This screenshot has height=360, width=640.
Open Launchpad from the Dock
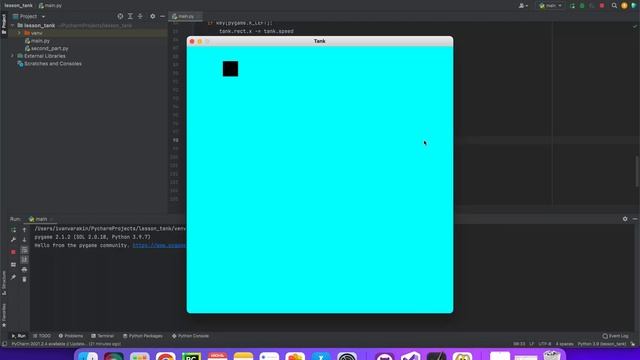pos(140,357)
